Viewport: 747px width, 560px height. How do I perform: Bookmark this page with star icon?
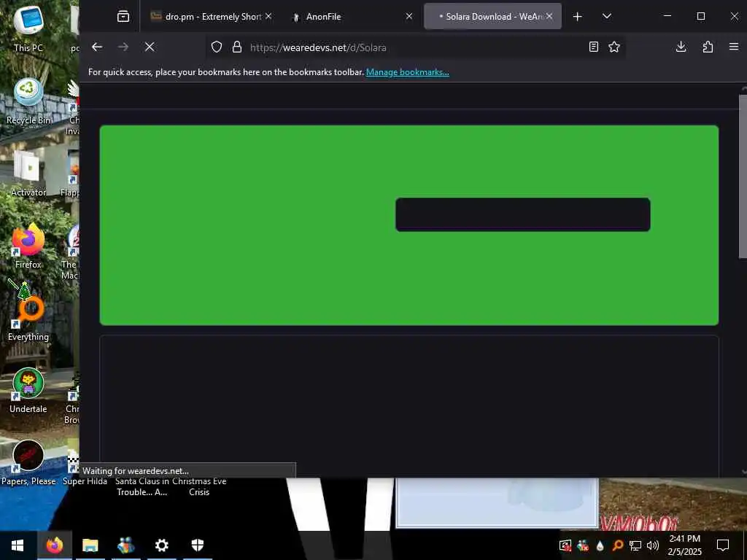click(614, 47)
